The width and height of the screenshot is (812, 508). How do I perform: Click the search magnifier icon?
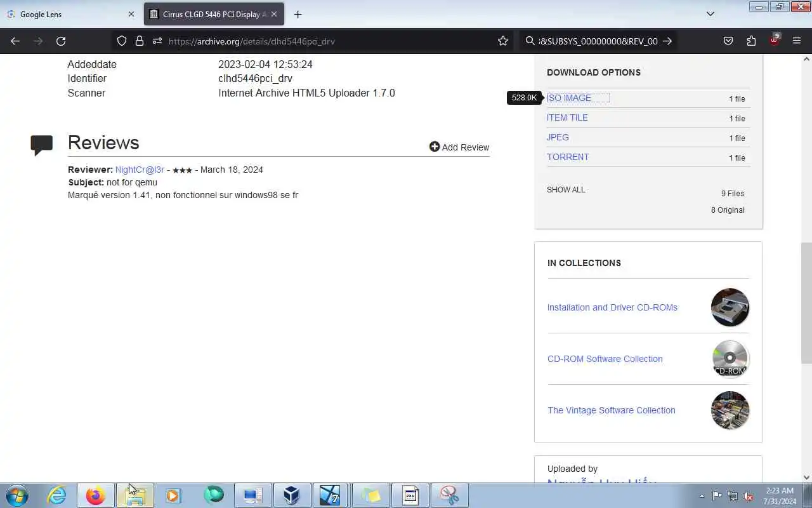[530, 41]
